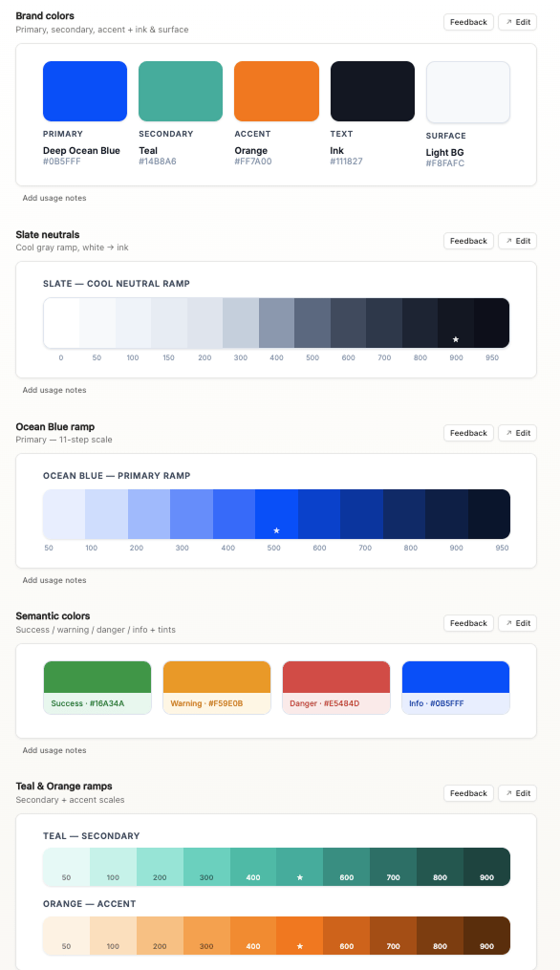Click Feedback button for Ocean Blue ramp
Image resolution: width=560 pixels, height=970 pixels.
pyautogui.click(x=468, y=433)
